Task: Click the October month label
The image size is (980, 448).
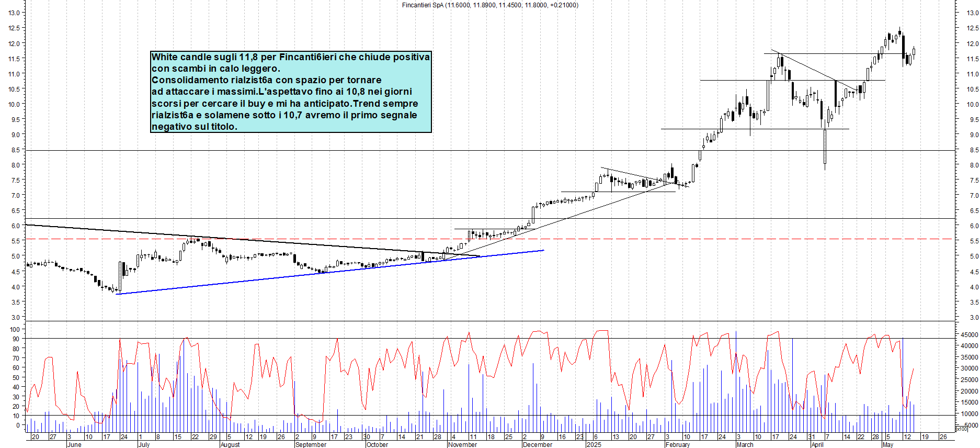Action: pyautogui.click(x=377, y=445)
